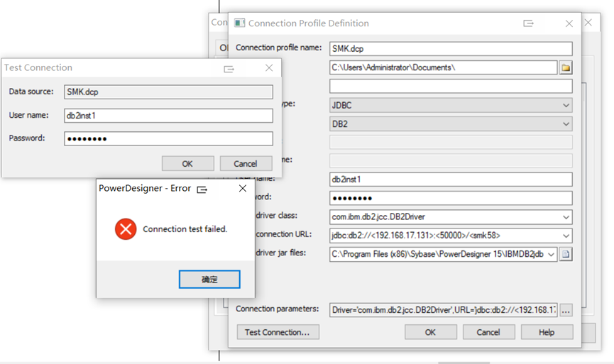Expand the driver jar files dropdown

click(x=551, y=255)
